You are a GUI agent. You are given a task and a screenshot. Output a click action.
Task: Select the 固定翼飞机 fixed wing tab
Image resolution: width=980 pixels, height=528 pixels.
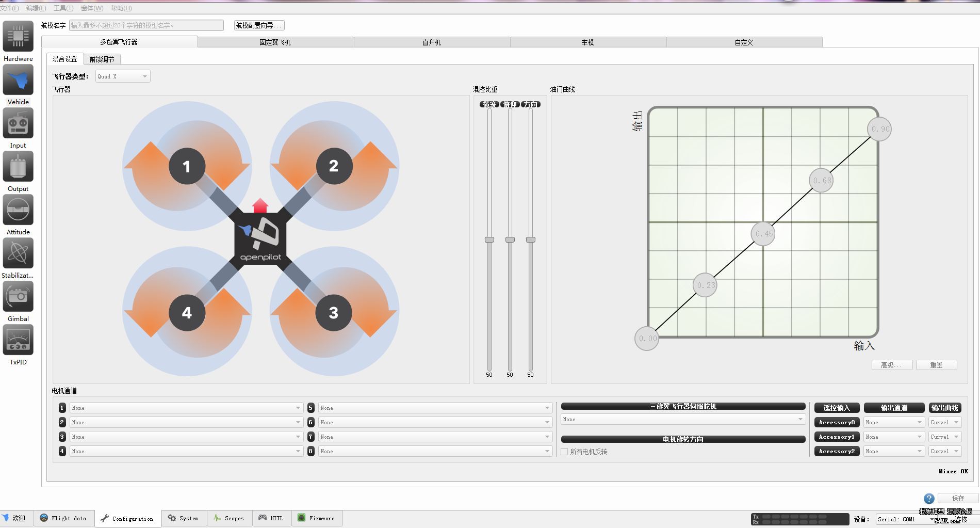tap(275, 42)
